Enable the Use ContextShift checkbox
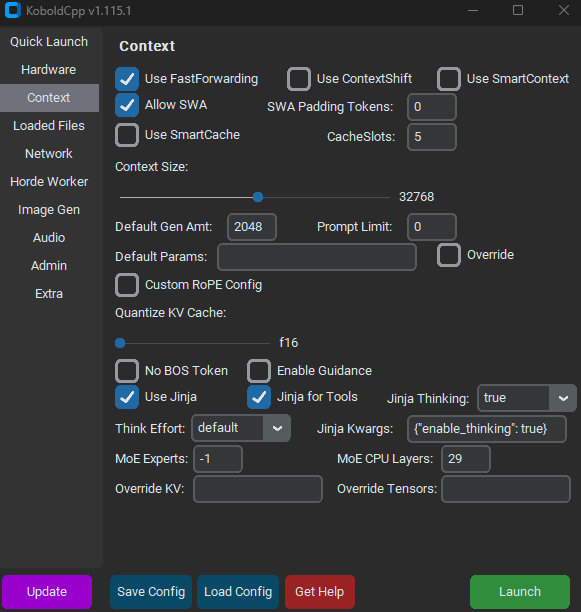The image size is (581, 612). point(299,79)
